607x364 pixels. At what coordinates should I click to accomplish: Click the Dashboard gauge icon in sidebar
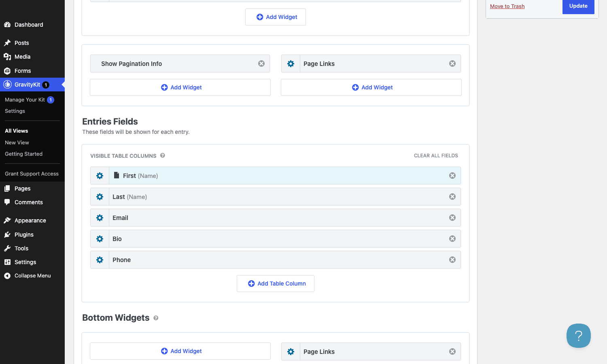7,25
